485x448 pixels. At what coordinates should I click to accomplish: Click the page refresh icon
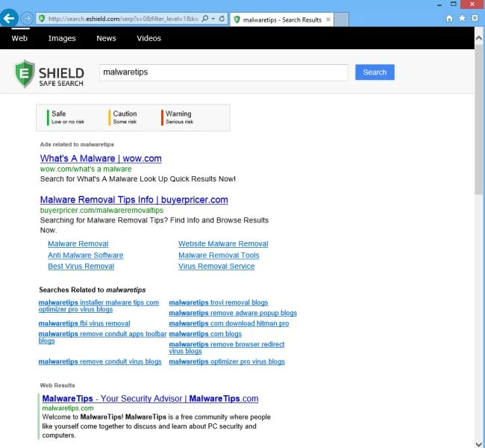pyautogui.click(x=222, y=19)
